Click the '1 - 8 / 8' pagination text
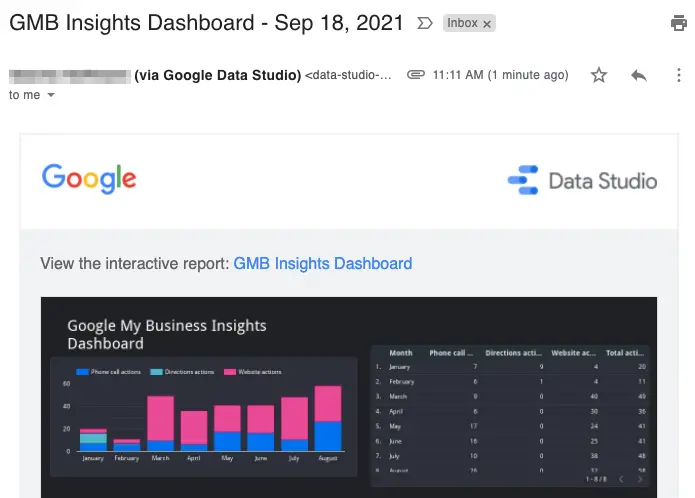The width and height of the screenshot is (695, 498). [596, 479]
